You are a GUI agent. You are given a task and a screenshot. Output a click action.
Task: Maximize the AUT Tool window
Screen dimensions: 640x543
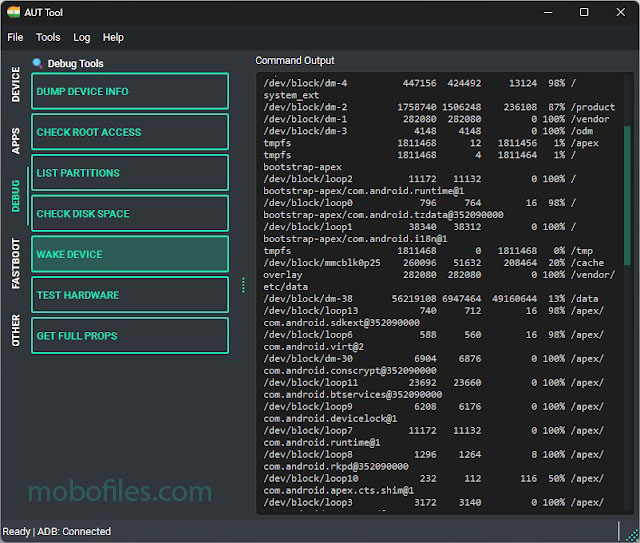click(584, 12)
